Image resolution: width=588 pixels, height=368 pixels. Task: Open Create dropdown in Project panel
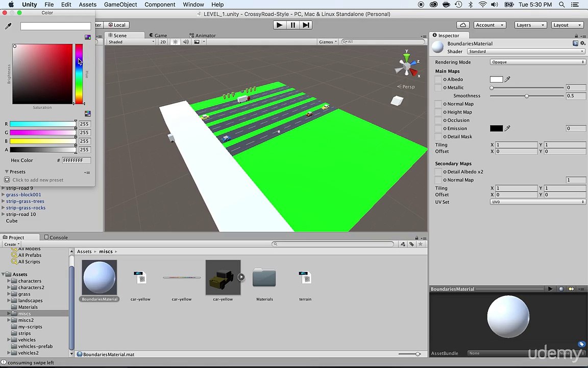point(12,244)
